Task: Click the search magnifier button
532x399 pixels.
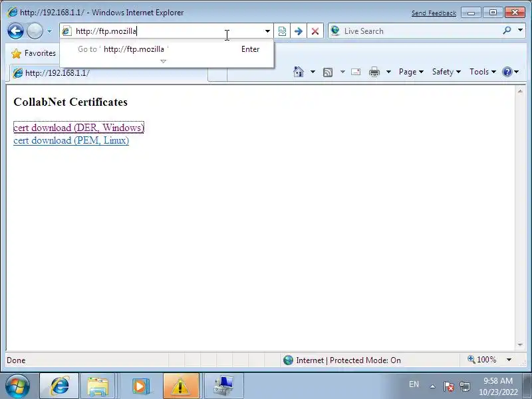Action: 507,31
